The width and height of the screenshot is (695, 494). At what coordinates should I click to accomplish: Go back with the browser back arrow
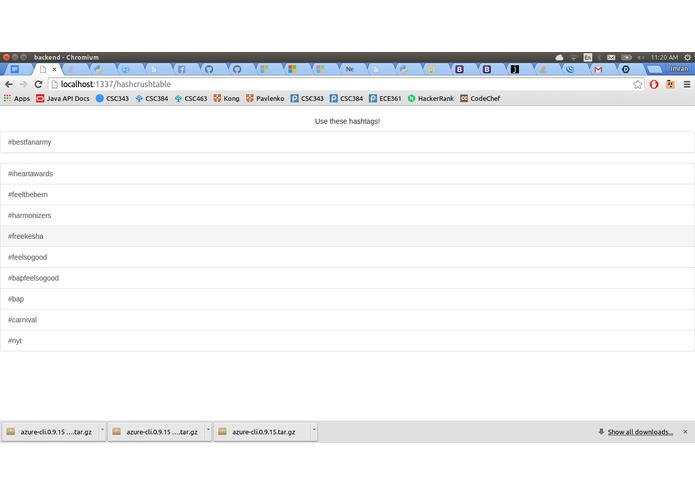(x=9, y=84)
